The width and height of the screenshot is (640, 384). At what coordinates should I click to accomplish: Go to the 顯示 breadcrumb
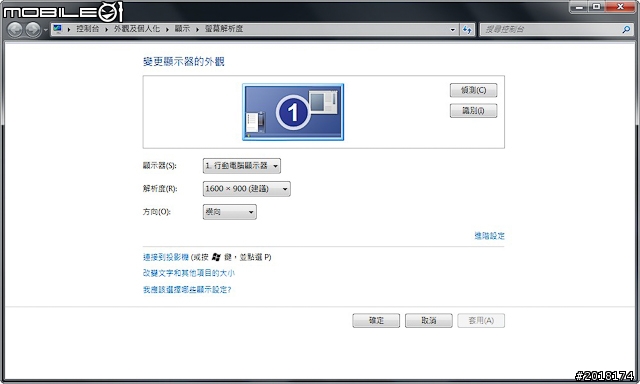[x=182, y=29]
